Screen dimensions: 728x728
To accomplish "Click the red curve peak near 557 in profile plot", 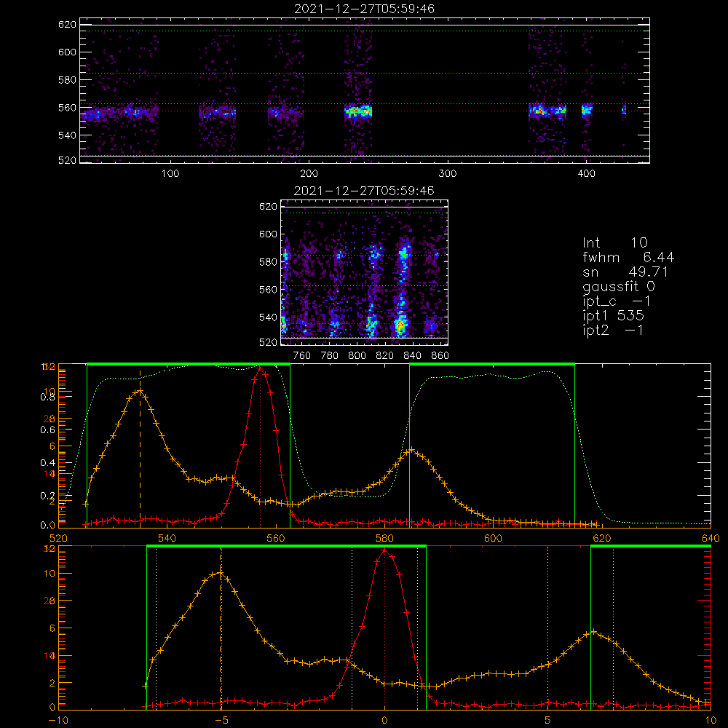I will coord(260,368).
